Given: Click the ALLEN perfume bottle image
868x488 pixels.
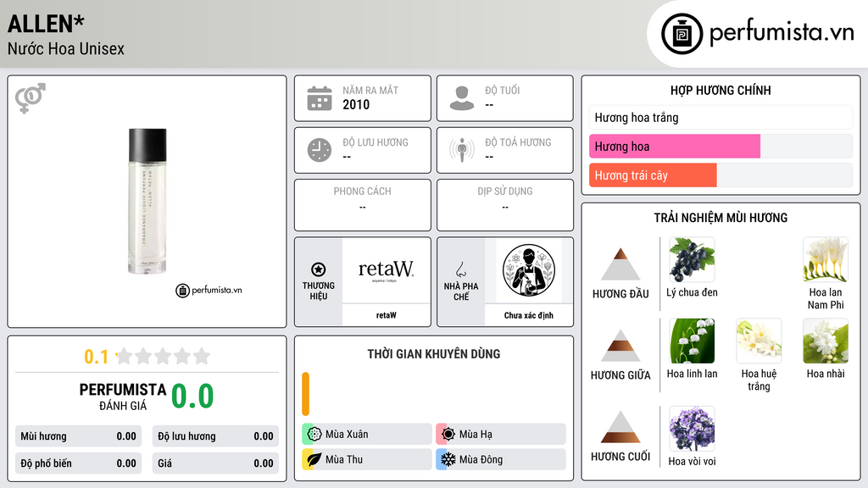Looking at the screenshot, I should pyautogui.click(x=147, y=202).
